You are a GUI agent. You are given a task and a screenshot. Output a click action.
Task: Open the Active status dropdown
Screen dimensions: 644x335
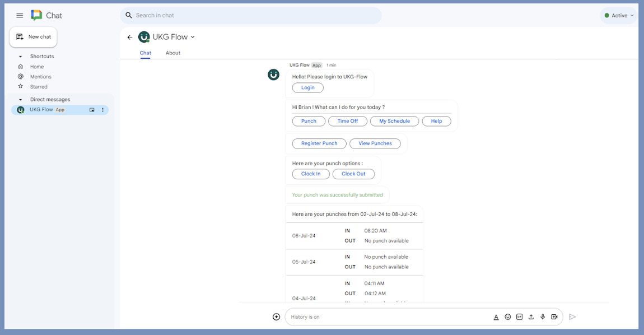(619, 16)
